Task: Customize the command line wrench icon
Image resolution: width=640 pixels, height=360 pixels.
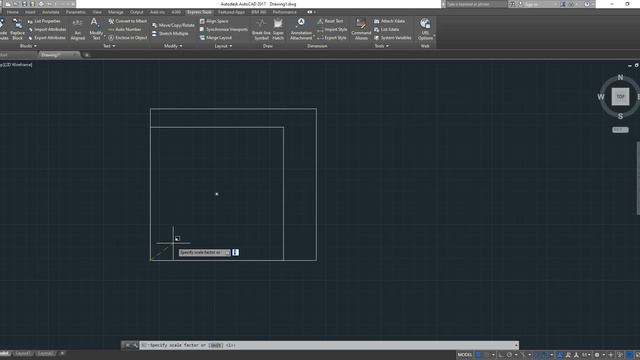Action: [x=135, y=345]
